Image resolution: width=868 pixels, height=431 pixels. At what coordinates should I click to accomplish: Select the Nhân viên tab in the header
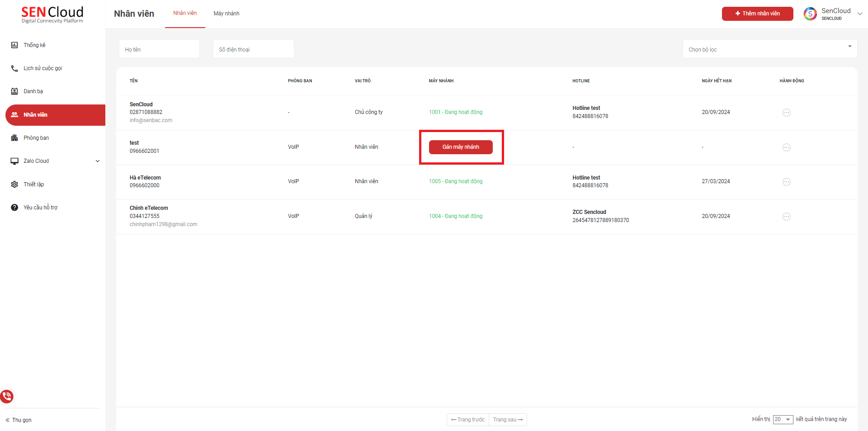click(185, 13)
